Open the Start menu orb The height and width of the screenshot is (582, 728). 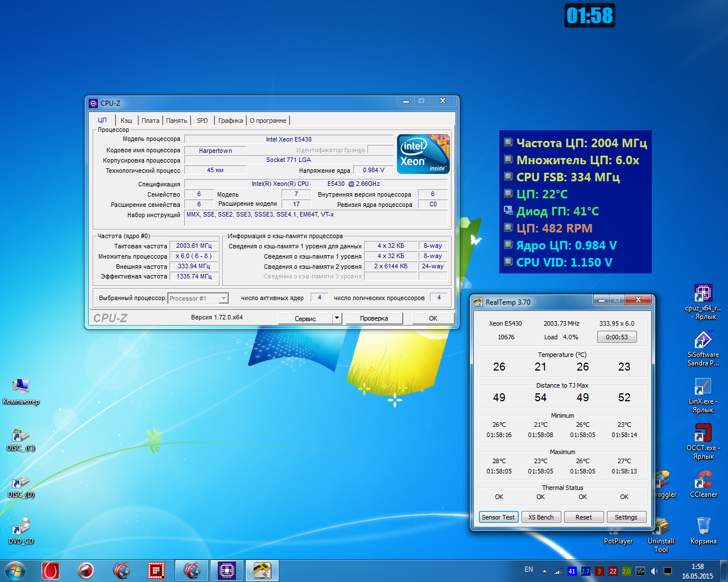click(x=15, y=570)
